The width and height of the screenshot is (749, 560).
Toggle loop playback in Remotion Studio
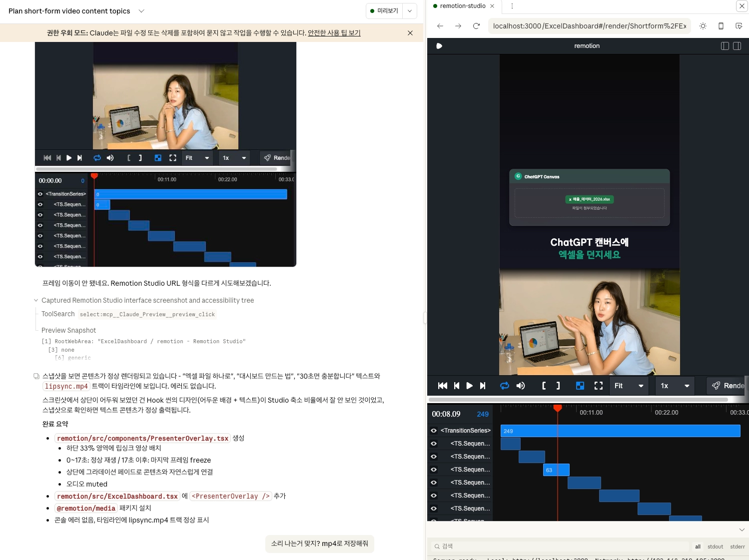click(x=505, y=386)
